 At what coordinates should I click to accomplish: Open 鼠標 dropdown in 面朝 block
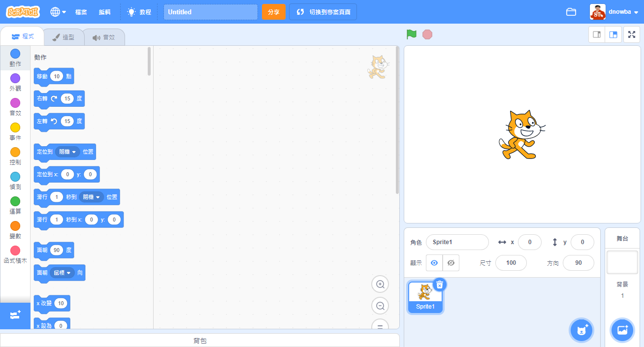coord(62,272)
